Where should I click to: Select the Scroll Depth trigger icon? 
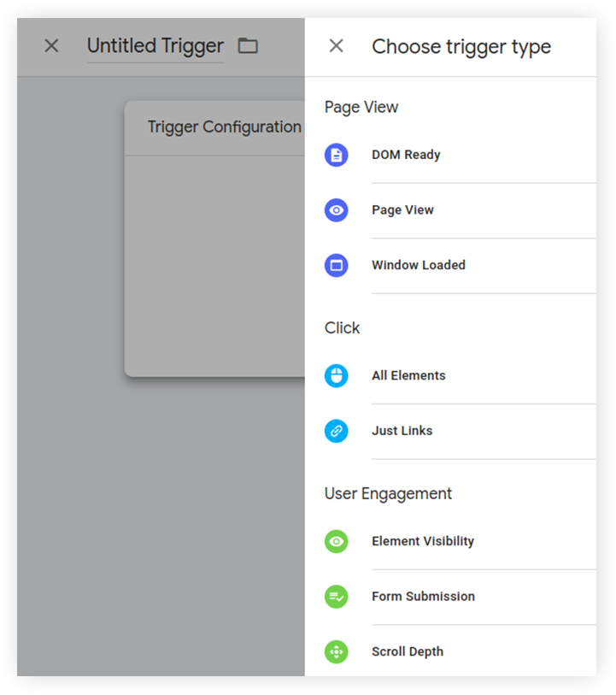click(x=337, y=651)
